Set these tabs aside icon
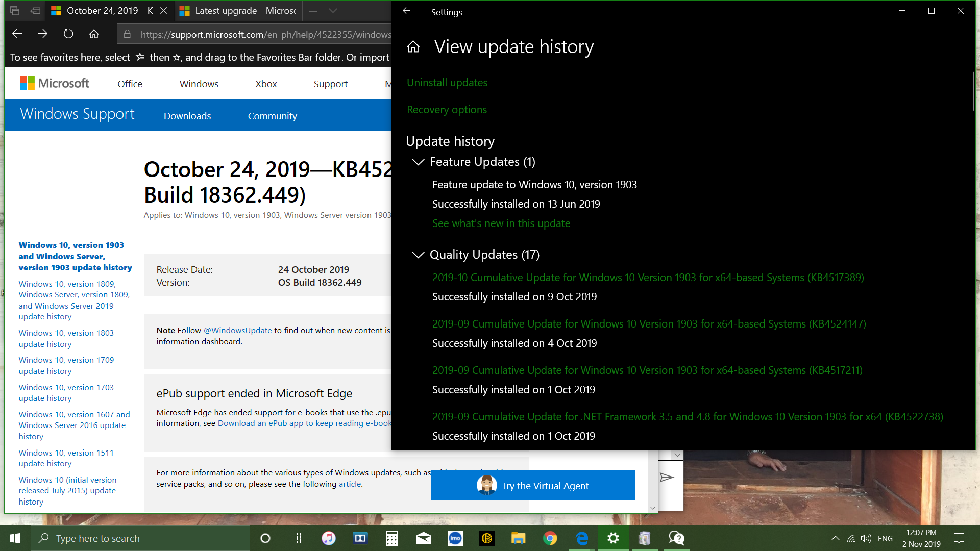The width and height of the screenshot is (980, 551). pyautogui.click(x=35, y=11)
